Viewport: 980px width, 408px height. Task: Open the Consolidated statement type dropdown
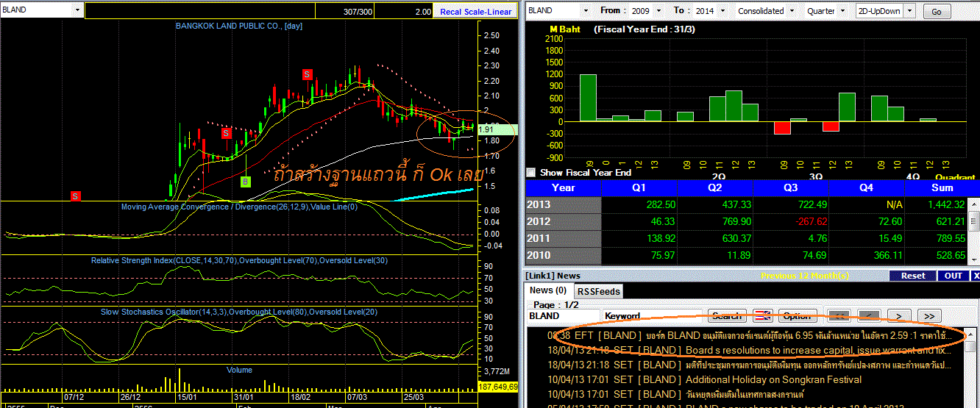(x=791, y=11)
